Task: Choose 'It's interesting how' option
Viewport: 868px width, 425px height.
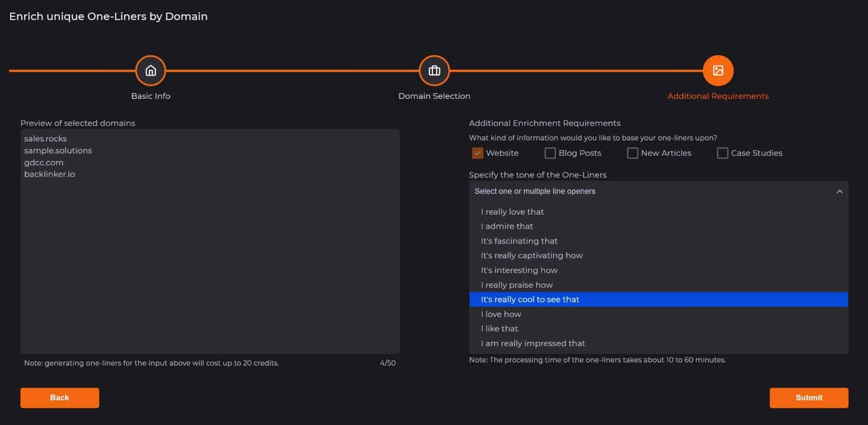Action: [519, 270]
